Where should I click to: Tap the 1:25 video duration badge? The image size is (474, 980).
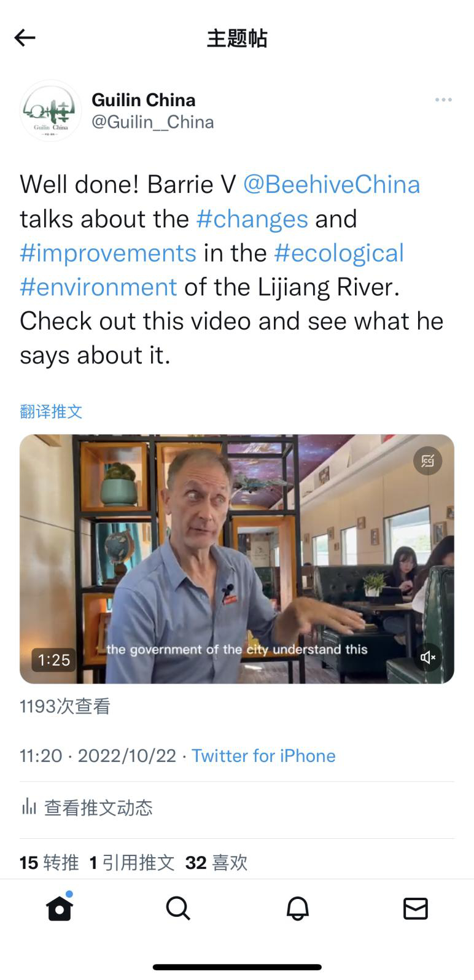coord(54,660)
